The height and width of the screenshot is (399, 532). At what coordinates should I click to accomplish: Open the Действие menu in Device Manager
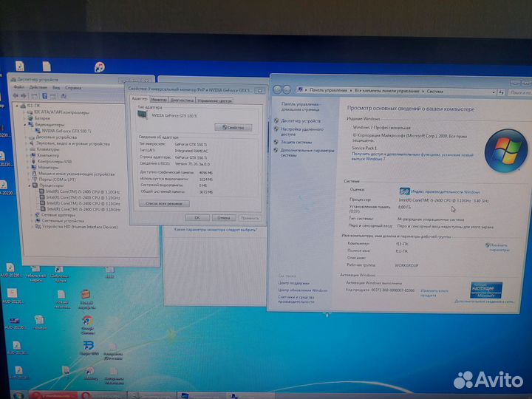pos(38,87)
